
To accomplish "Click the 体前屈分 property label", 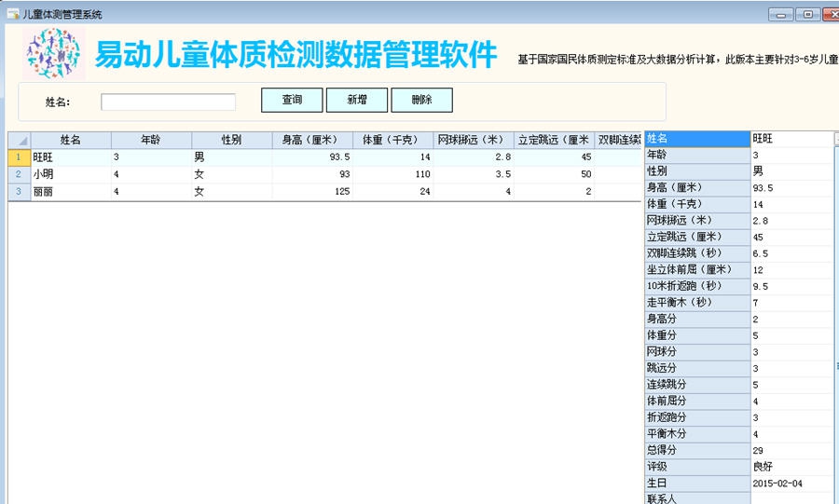I will [x=697, y=401].
